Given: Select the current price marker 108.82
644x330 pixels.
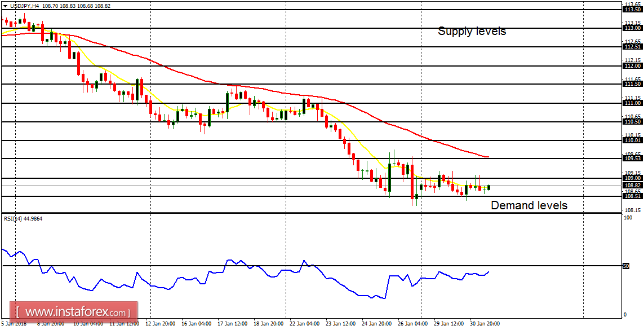Looking at the screenshot, I should pyautogui.click(x=634, y=186).
